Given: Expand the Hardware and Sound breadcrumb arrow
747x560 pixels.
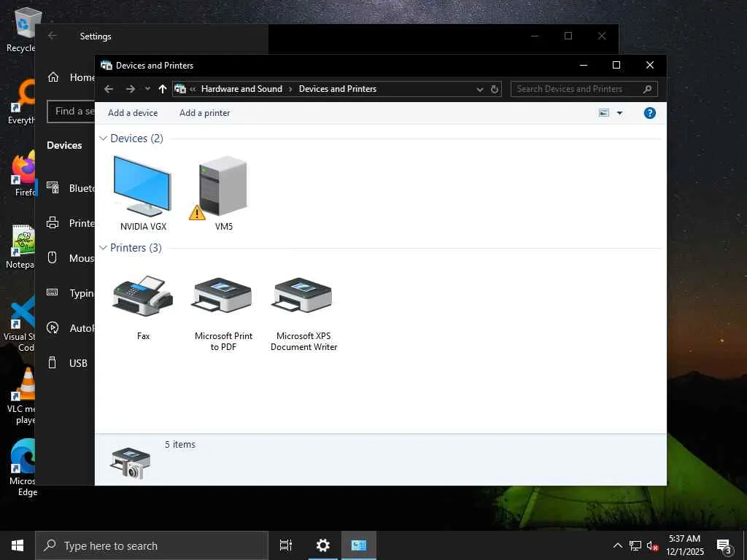Looking at the screenshot, I should tap(290, 89).
